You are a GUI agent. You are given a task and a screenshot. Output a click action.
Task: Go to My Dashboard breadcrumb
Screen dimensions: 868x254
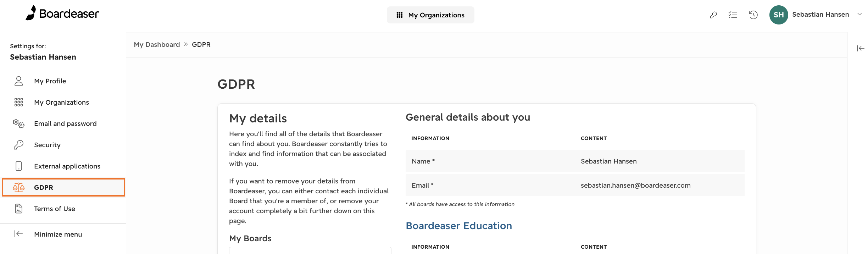[157, 44]
